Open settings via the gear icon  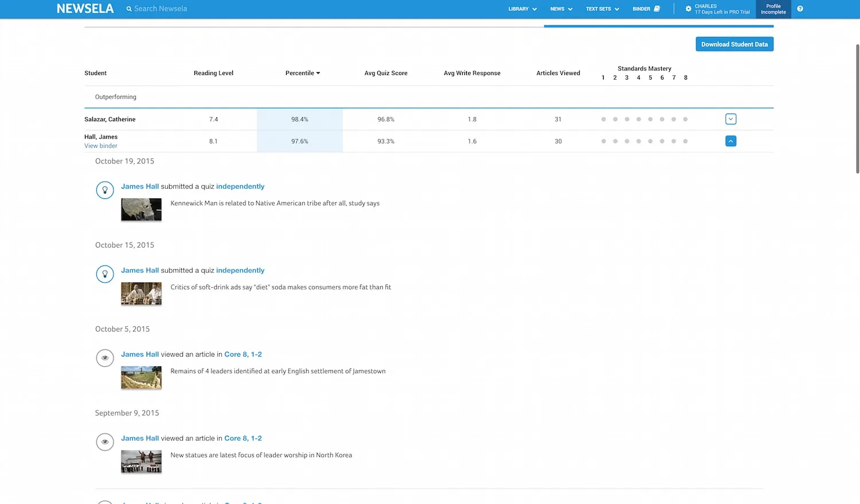[x=688, y=9]
